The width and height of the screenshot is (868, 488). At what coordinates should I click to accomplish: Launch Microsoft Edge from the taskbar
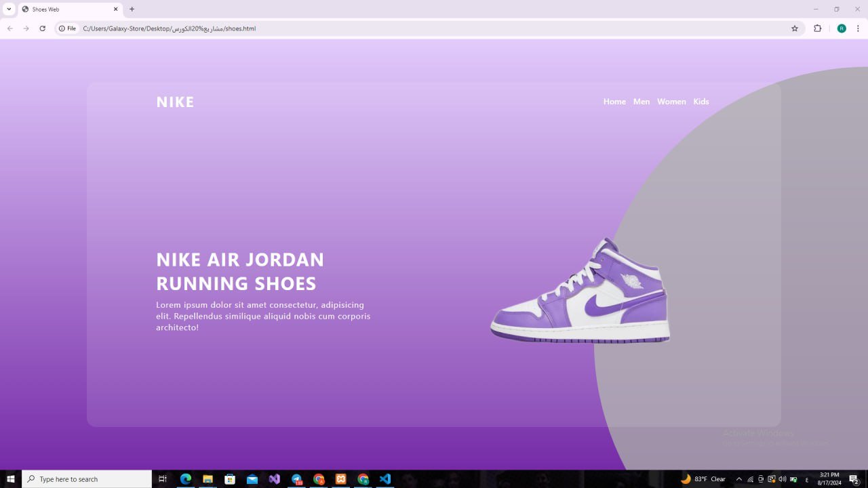coord(186,479)
